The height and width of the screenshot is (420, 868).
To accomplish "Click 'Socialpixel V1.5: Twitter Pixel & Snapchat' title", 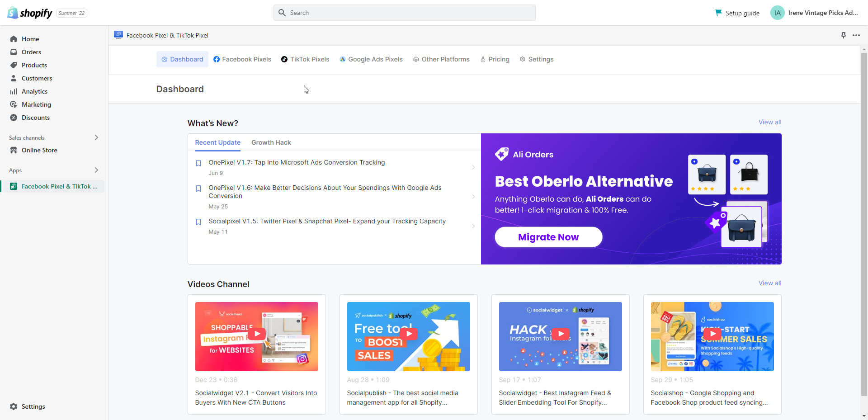I will click(327, 221).
